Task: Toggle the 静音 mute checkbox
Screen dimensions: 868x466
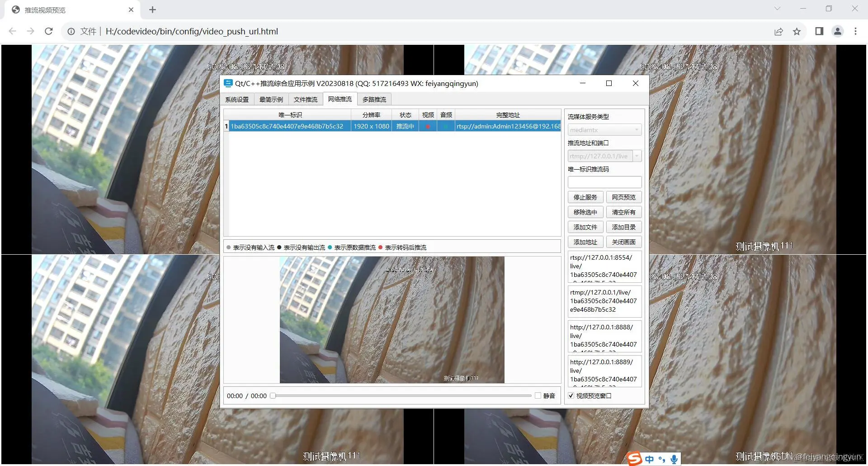Action: [x=538, y=395]
